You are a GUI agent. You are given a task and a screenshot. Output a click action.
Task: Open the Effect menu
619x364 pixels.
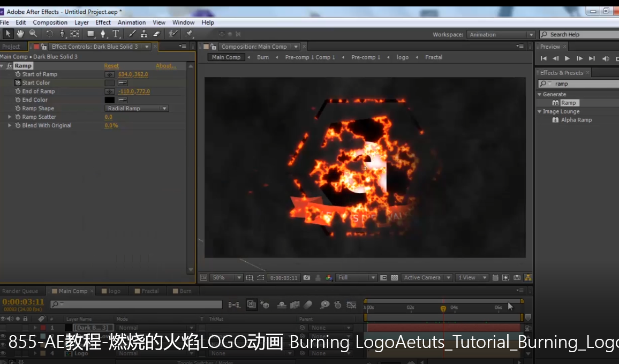(103, 22)
